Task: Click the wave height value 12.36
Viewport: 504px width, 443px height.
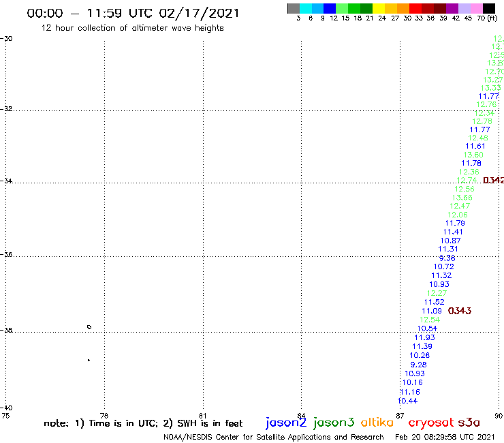Action: 469,172
